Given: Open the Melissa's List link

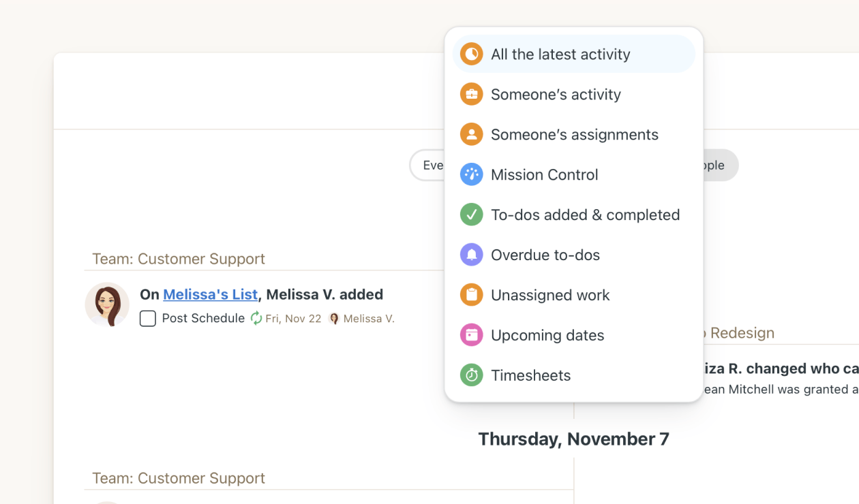Looking at the screenshot, I should (x=209, y=294).
